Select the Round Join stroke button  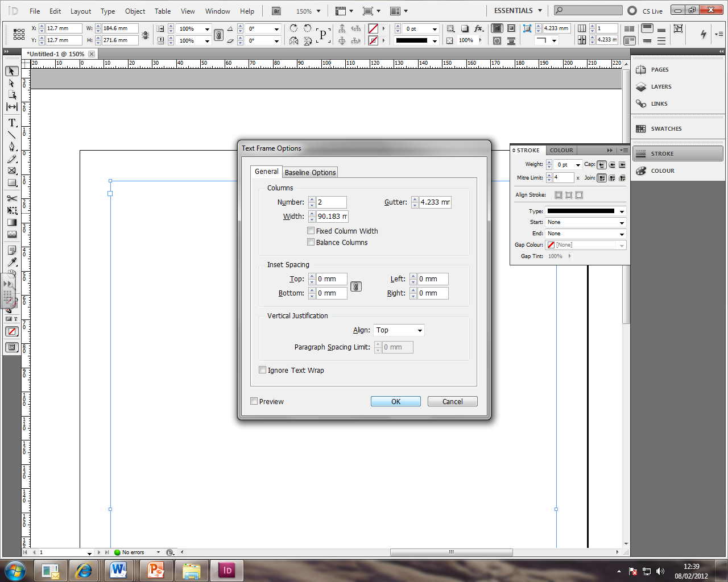click(x=612, y=178)
